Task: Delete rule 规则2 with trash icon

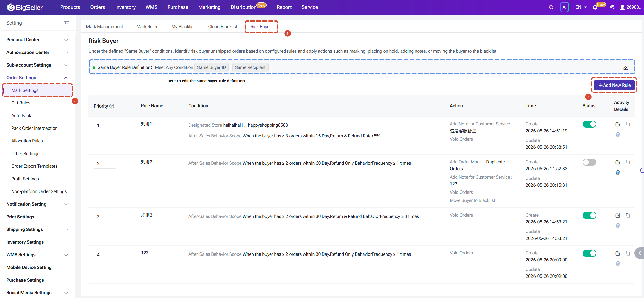Action: pos(618,172)
